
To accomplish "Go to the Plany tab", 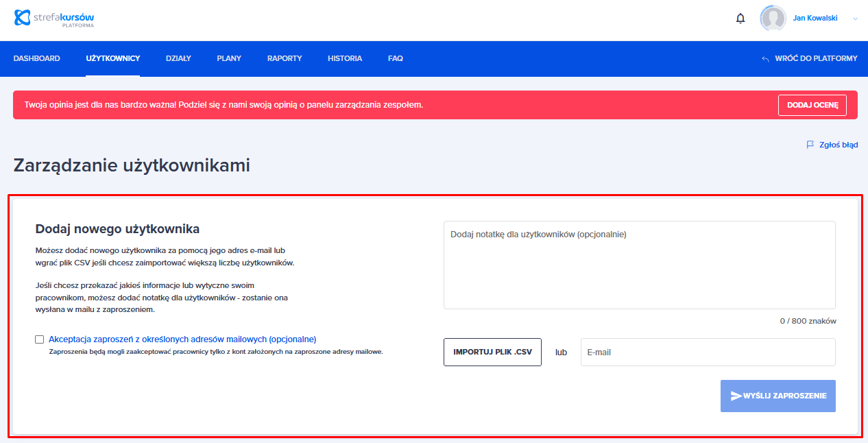I will pyautogui.click(x=229, y=58).
